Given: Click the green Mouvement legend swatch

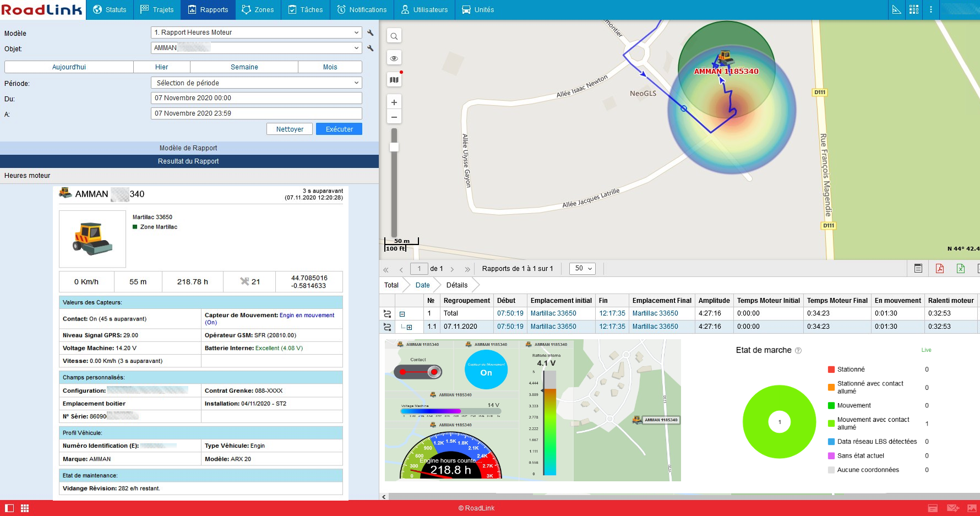Looking at the screenshot, I should [x=831, y=405].
